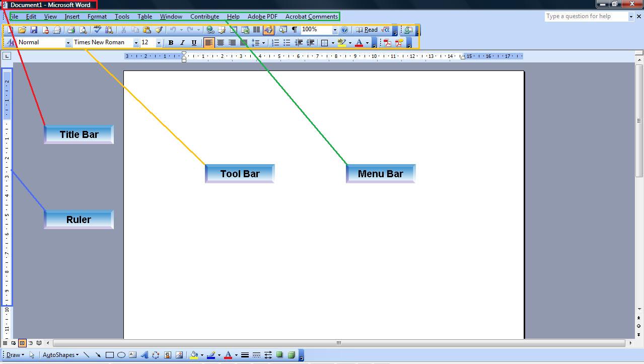Click the Read button in the toolbar
Image resolution: width=644 pixels, height=364 pixels.
[x=367, y=30]
